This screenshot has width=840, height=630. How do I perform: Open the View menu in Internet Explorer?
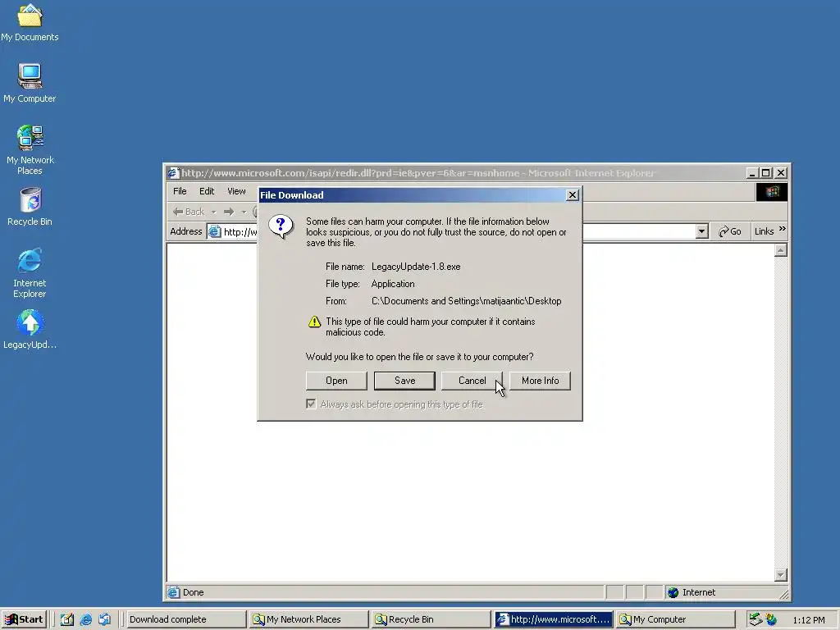point(236,191)
